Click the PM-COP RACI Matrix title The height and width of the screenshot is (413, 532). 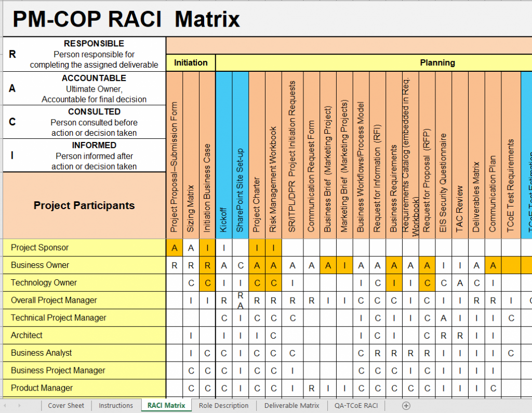click(x=126, y=17)
